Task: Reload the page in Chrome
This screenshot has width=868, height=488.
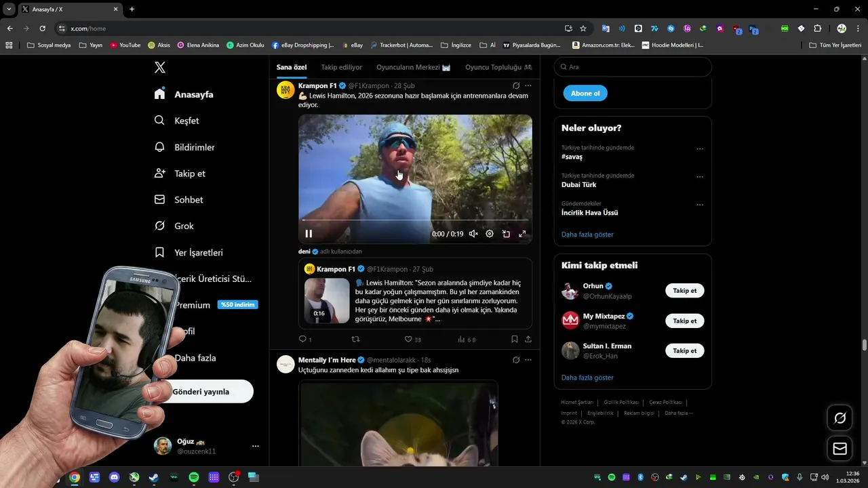Action: pyautogui.click(x=42, y=28)
